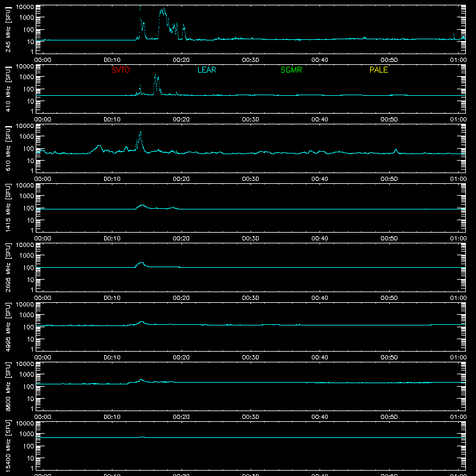
Task: Click the highest burst peak in 410 MHz plot
Action: [155, 75]
